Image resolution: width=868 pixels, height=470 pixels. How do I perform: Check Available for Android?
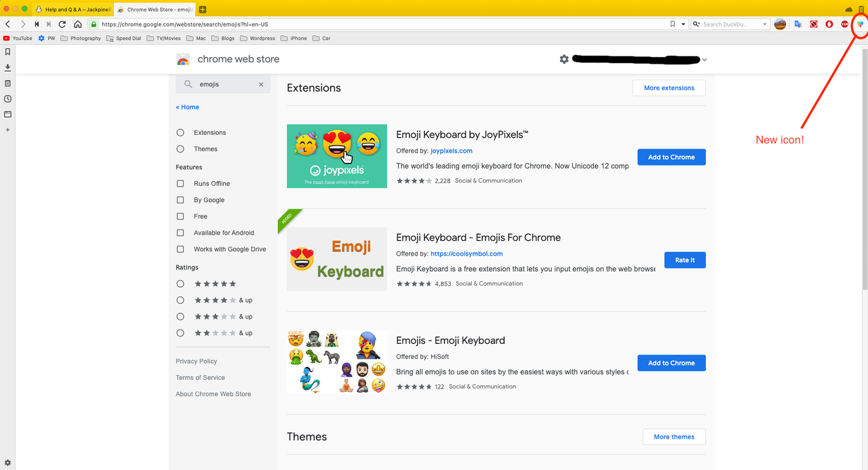(x=180, y=233)
